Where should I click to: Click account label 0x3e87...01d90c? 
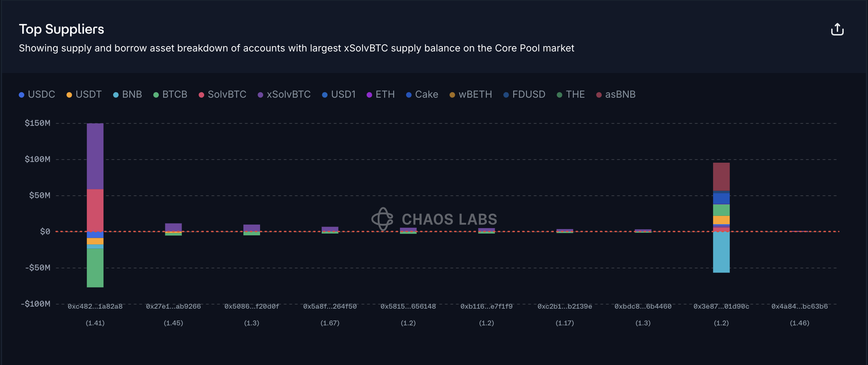coord(721,306)
